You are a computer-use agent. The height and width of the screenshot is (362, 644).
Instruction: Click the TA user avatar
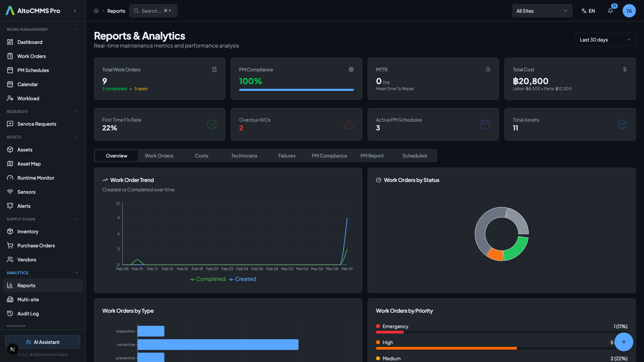629,11
